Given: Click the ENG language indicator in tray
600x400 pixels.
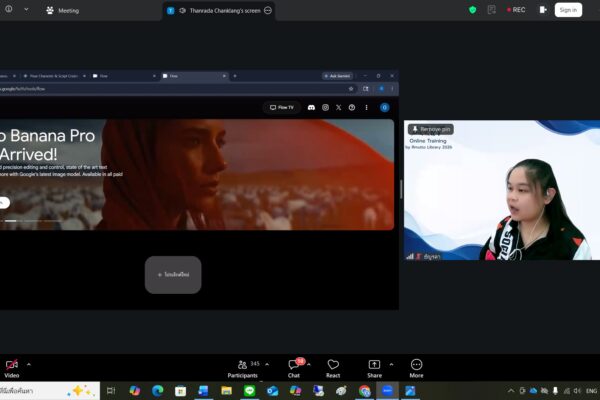Looking at the screenshot, I should point(591,391).
